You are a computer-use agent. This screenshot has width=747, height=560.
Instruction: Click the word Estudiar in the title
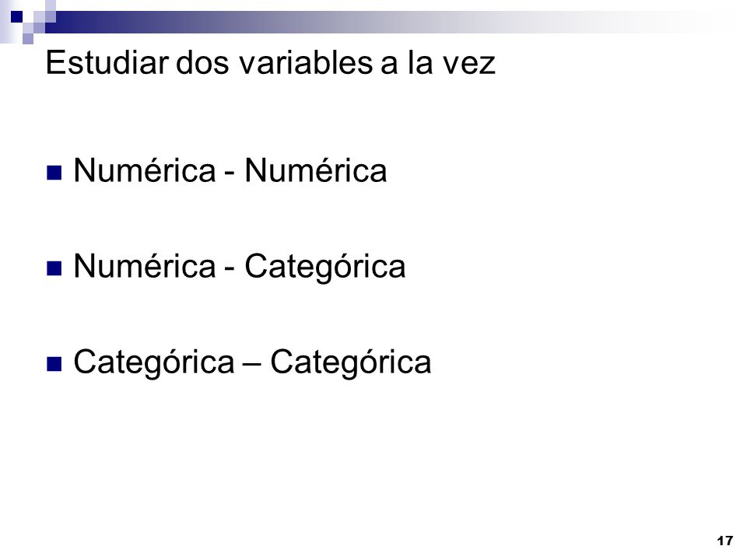click(x=107, y=62)
